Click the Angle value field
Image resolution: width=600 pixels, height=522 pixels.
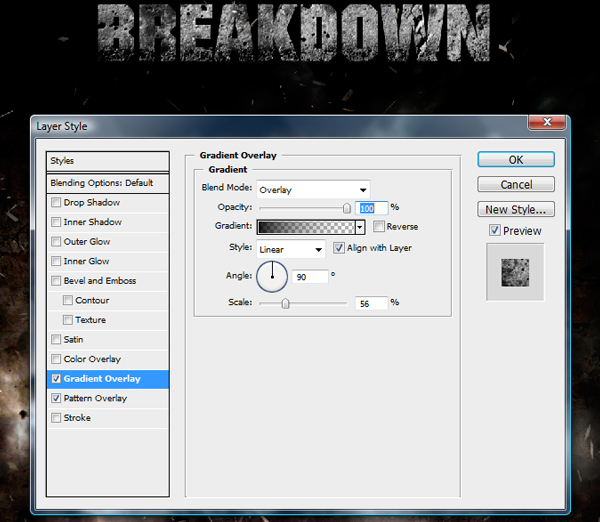coord(310,277)
